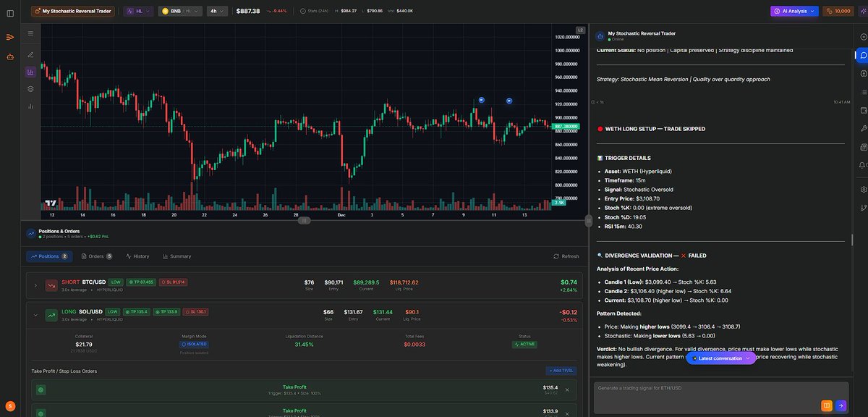Send the message with purple arrow button
Viewport: 868px width, 417px height.
(841, 405)
